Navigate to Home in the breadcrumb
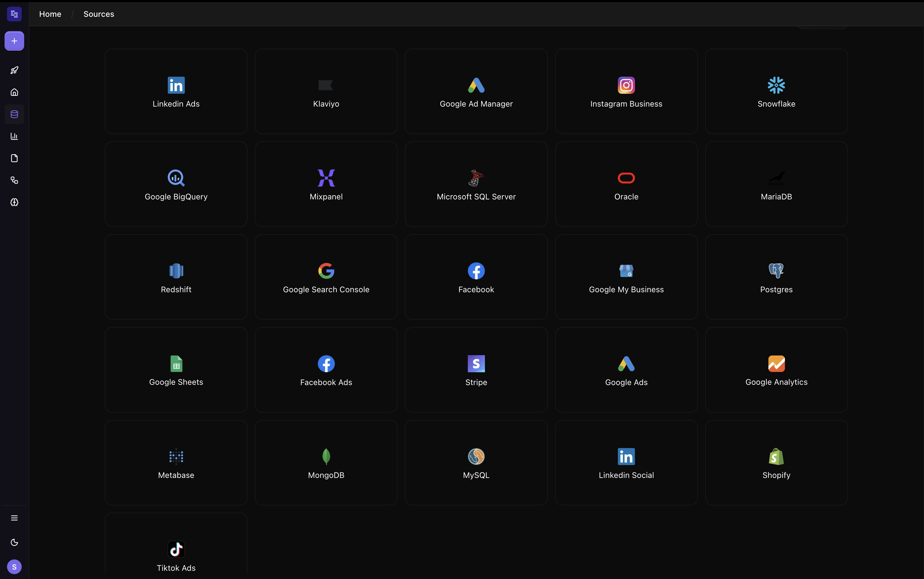The height and width of the screenshot is (579, 924). coord(50,14)
